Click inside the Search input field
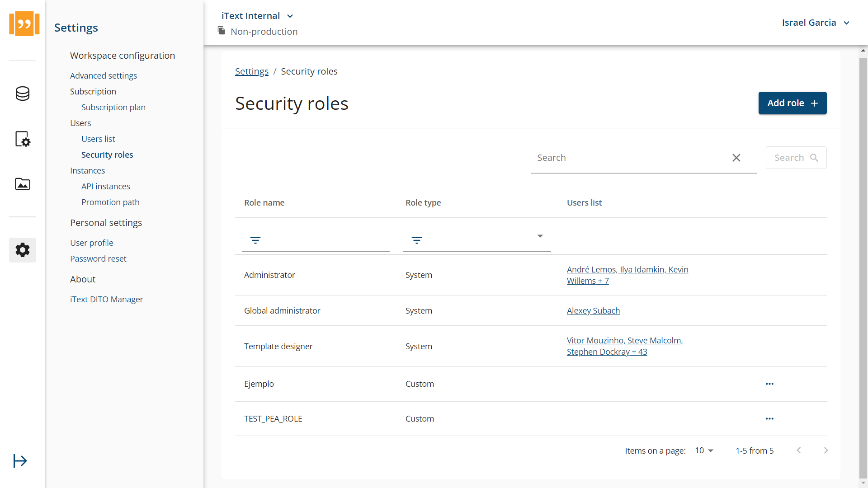868x488 pixels. 624,158
